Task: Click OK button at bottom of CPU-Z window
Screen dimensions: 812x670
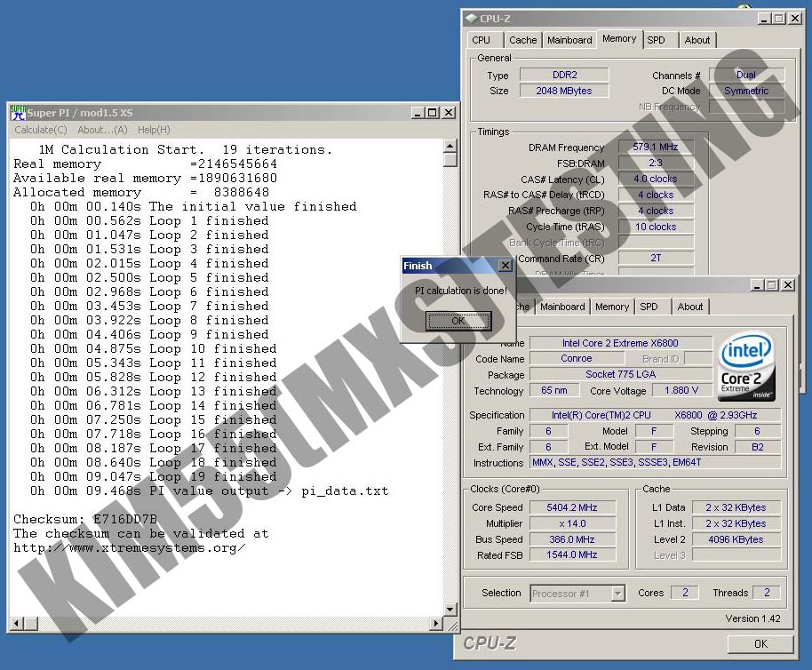Action: [x=760, y=643]
